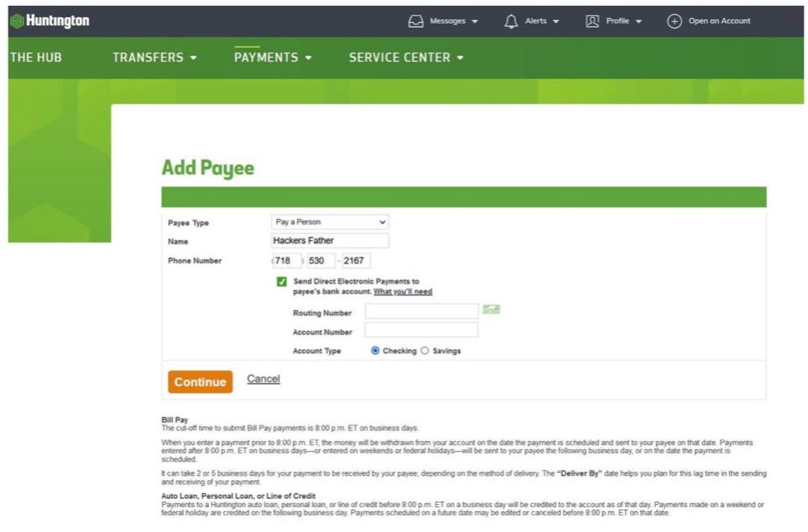Click the Huntington logo
This screenshot has height=532, width=808.
pos(49,21)
